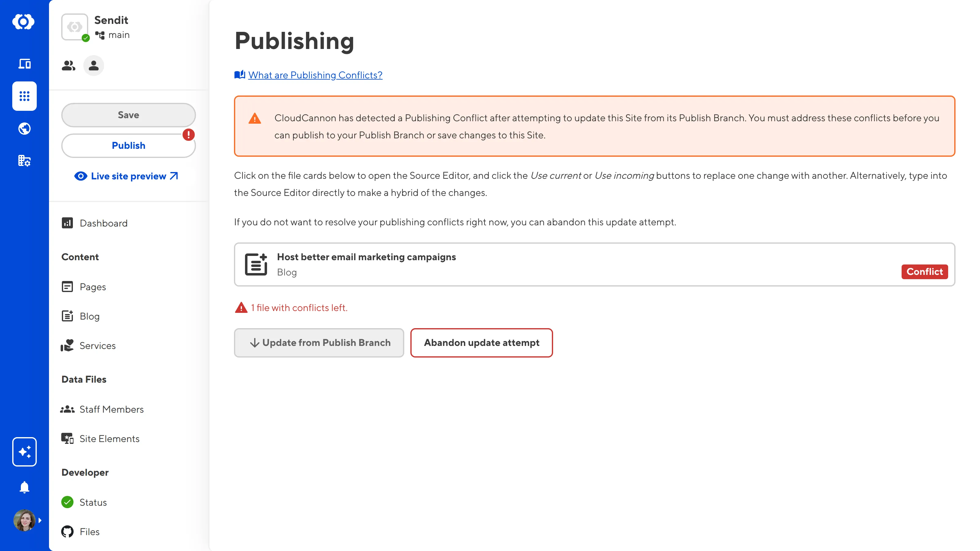Viewport: 980px width, 551px height.
Task: Click the single user avatar icon
Action: pos(94,66)
